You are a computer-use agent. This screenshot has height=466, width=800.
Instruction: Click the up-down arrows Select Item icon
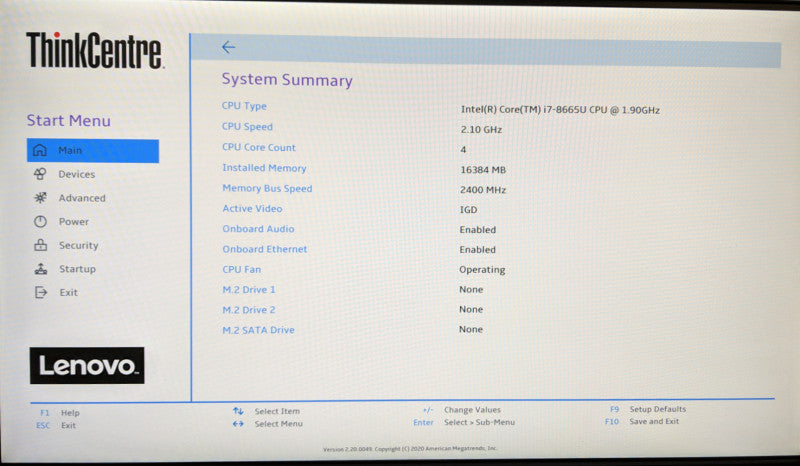(238, 411)
